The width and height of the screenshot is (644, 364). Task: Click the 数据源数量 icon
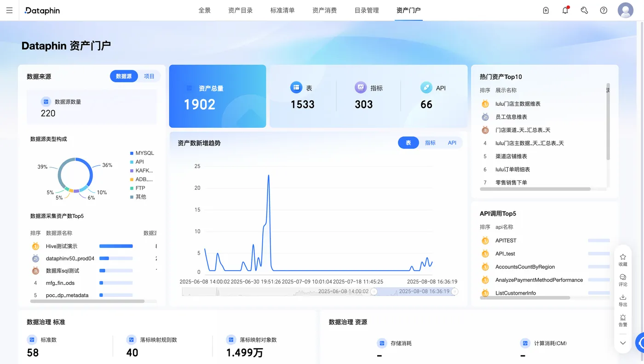[46, 102]
